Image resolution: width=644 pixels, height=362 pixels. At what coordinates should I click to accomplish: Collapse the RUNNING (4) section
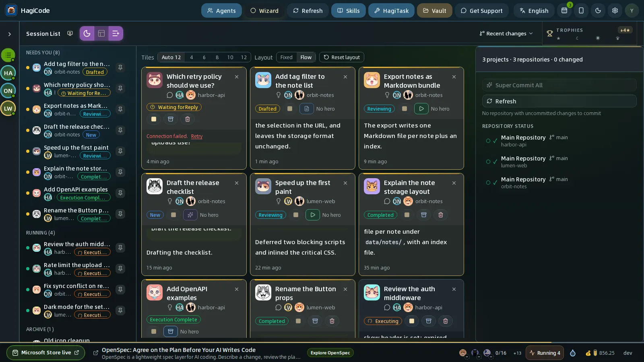pyautogui.click(x=40, y=232)
